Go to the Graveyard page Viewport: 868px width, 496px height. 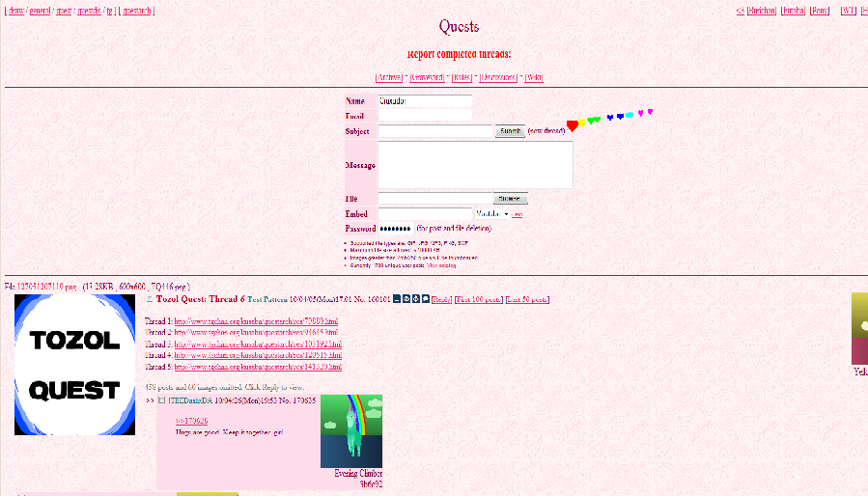coord(428,77)
